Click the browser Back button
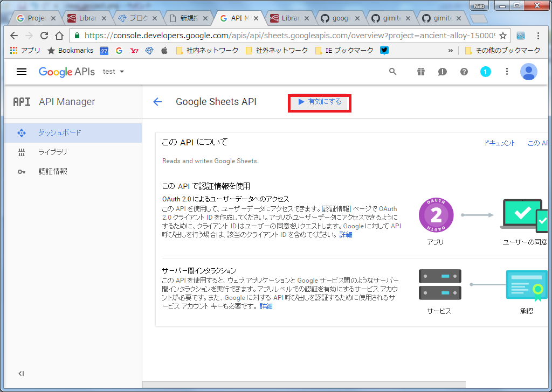This screenshot has width=552, height=392. point(13,36)
